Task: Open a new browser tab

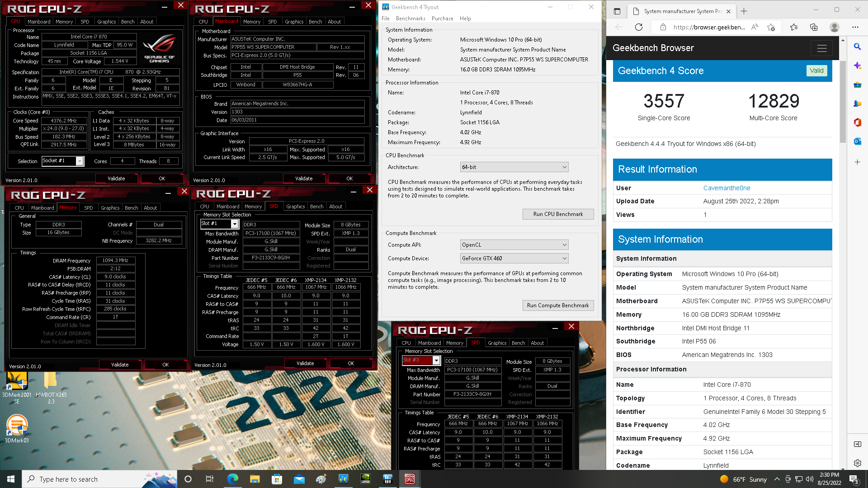Action: pyautogui.click(x=744, y=11)
